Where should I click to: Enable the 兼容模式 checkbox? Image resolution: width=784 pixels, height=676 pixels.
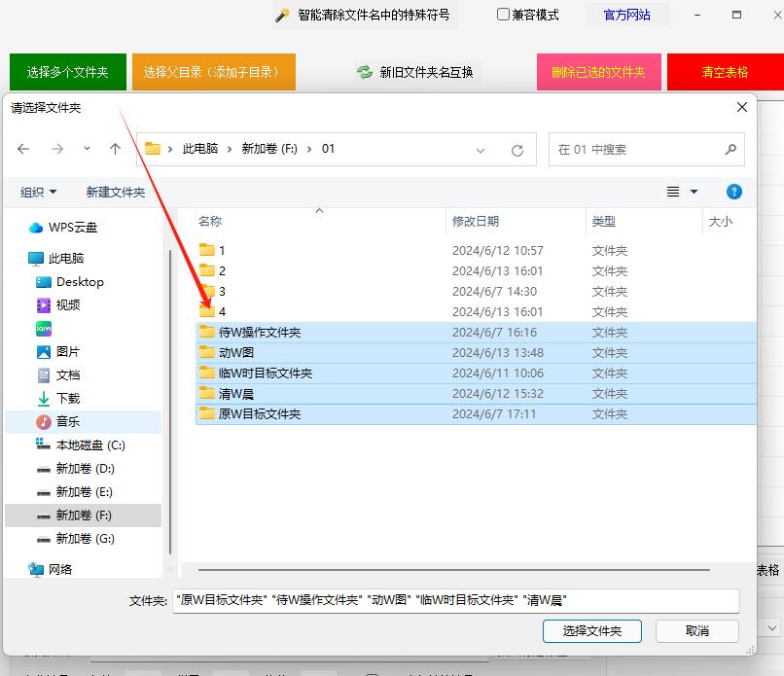[x=503, y=15]
